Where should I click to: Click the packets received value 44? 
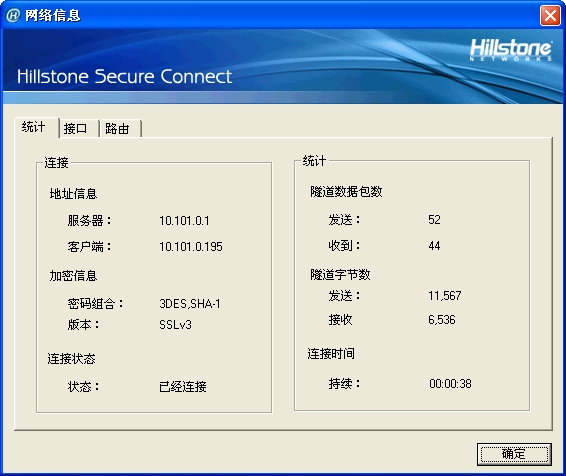(434, 246)
